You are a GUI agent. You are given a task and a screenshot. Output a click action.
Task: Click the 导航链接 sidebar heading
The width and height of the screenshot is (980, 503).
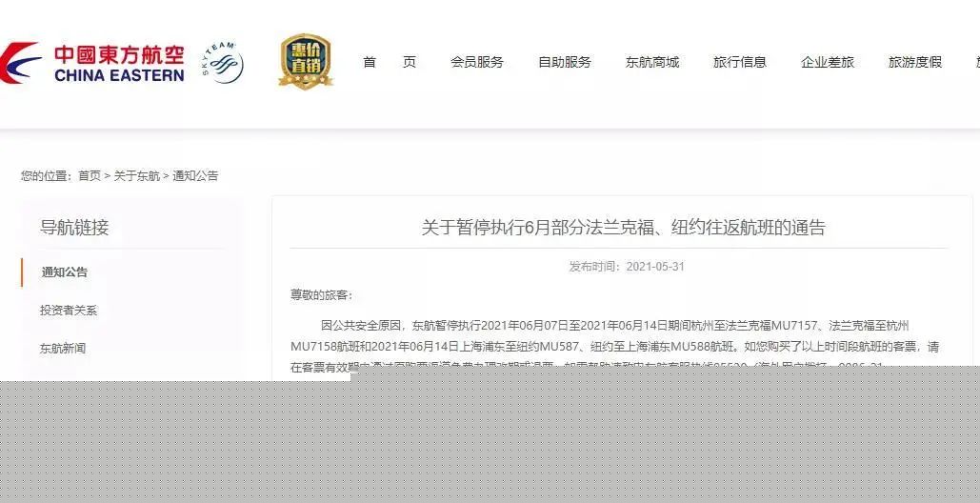[x=74, y=228]
